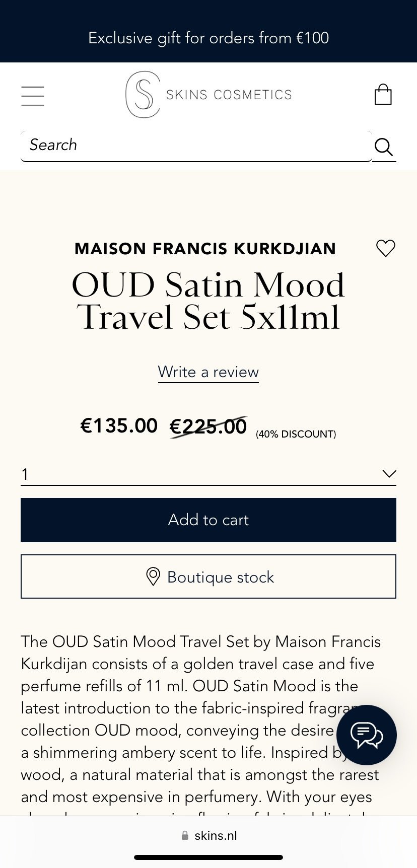Add product to wishlist with heart icon
The width and height of the screenshot is (417, 868).
point(386,248)
